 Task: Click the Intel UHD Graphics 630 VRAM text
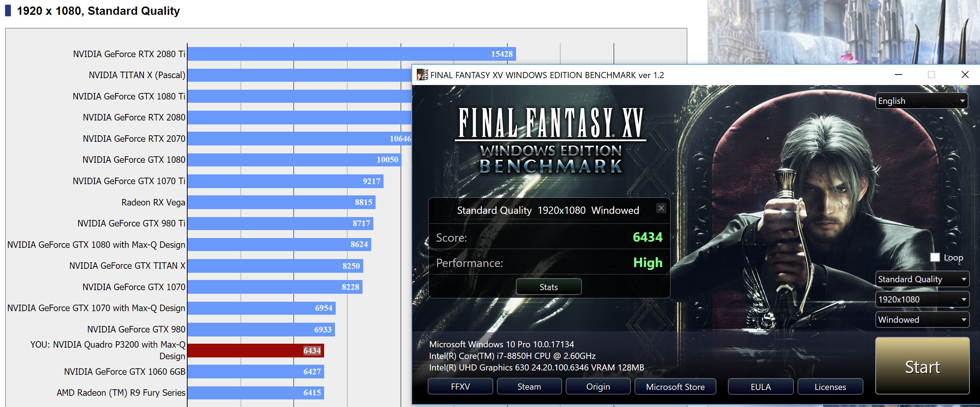coord(536,368)
